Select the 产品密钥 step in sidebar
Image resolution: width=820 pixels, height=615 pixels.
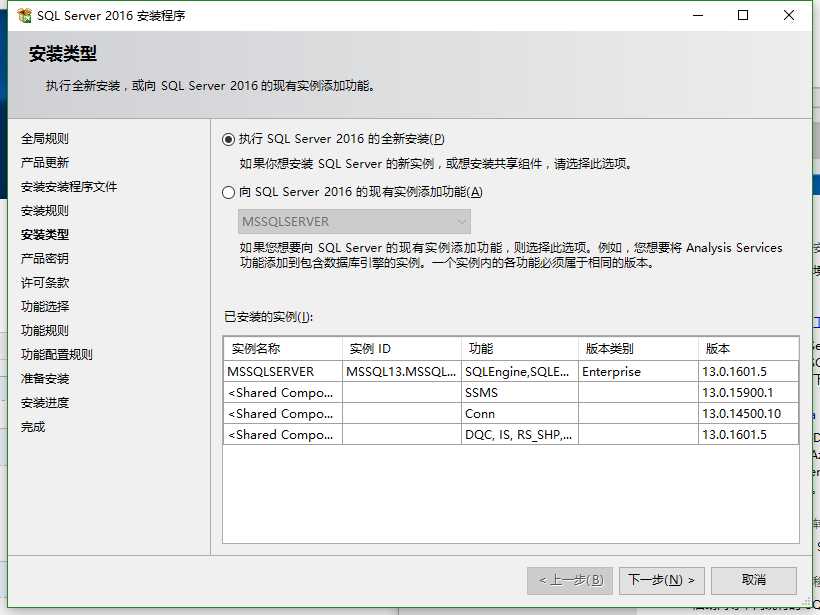coord(45,258)
